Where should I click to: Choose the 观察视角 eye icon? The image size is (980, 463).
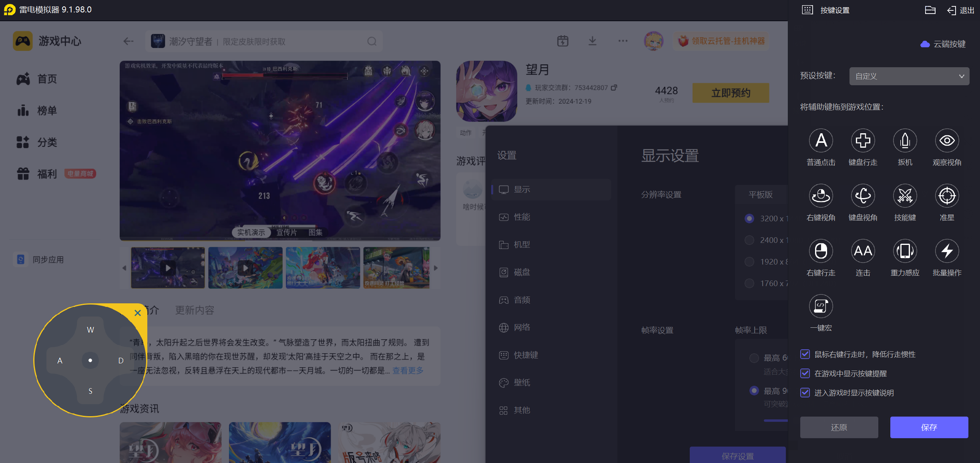(x=947, y=140)
